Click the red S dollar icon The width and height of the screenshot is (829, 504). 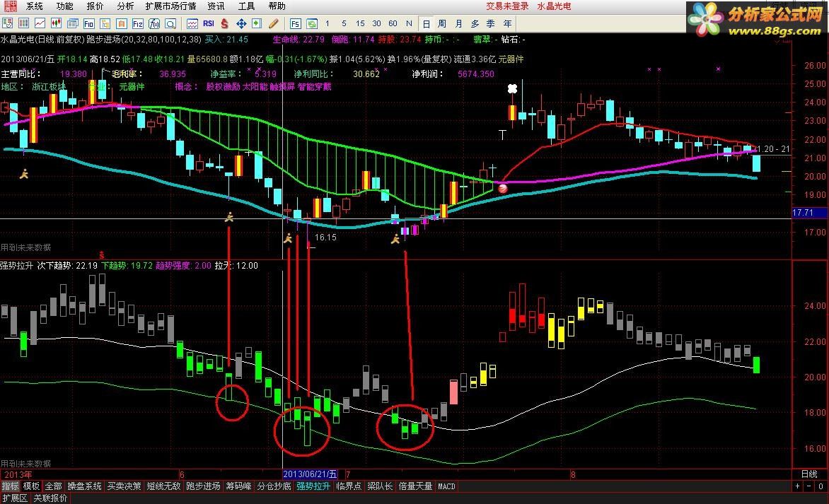tap(225, 23)
